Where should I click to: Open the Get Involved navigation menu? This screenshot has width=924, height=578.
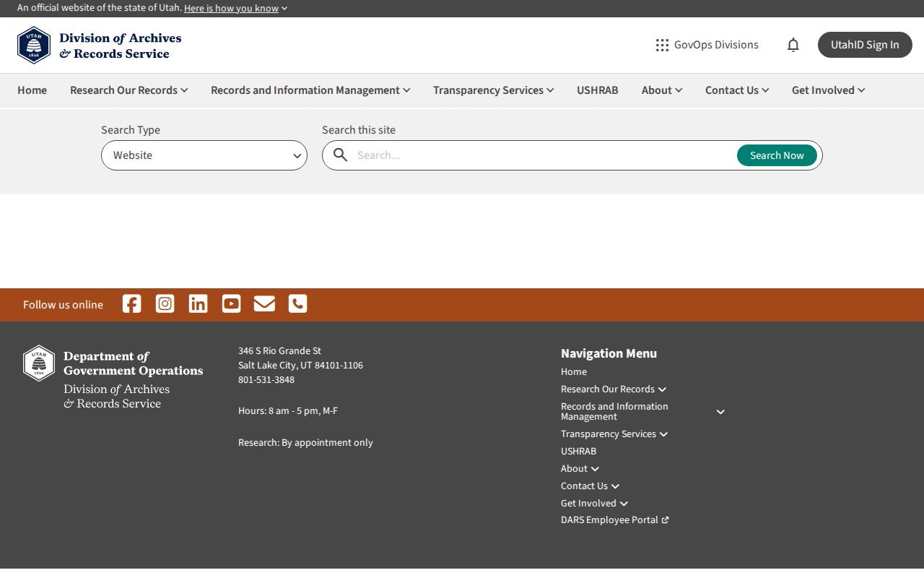click(x=829, y=90)
